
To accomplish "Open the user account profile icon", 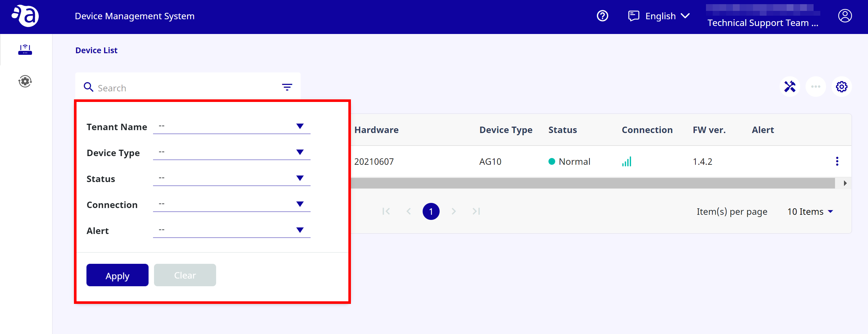I will pos(844,16).
